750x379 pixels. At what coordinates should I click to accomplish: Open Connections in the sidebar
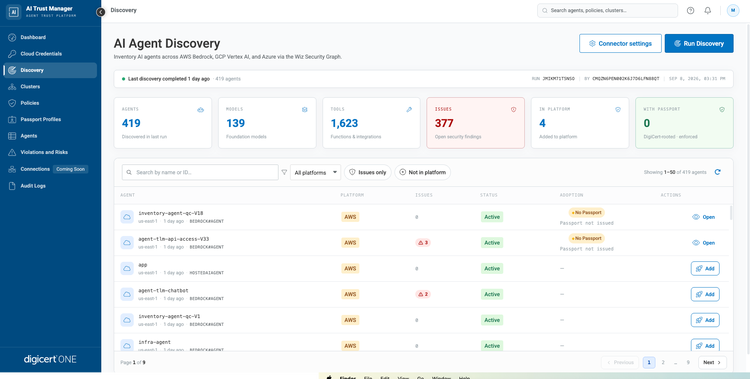[x=50, y=169]
